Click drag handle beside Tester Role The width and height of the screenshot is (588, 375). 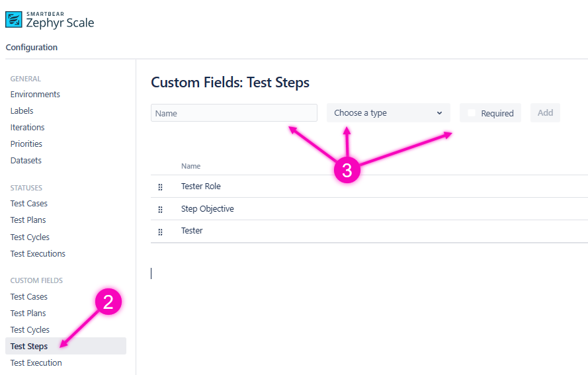click(160, 187)
